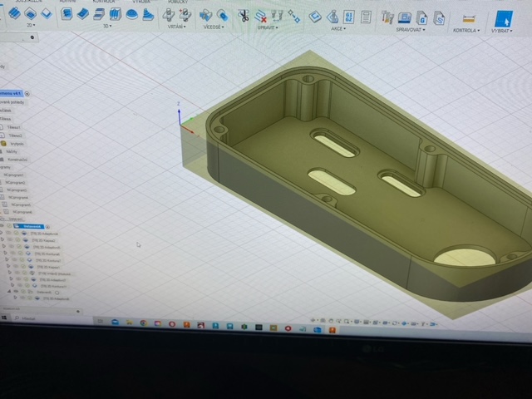The image size is (532, 399).
Task: Click the XYZ origin axis in viewport
Action: [x=181, y=121]
